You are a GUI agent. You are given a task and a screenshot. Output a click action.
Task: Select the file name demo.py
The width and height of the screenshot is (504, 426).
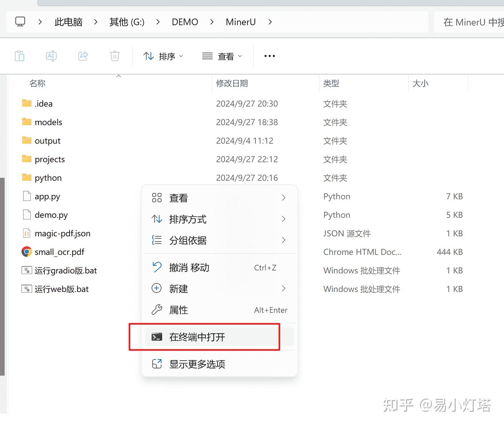(51, 215)
